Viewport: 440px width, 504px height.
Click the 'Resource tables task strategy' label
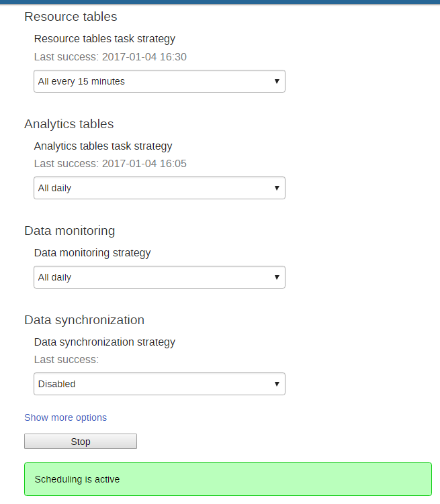point(104,39)
